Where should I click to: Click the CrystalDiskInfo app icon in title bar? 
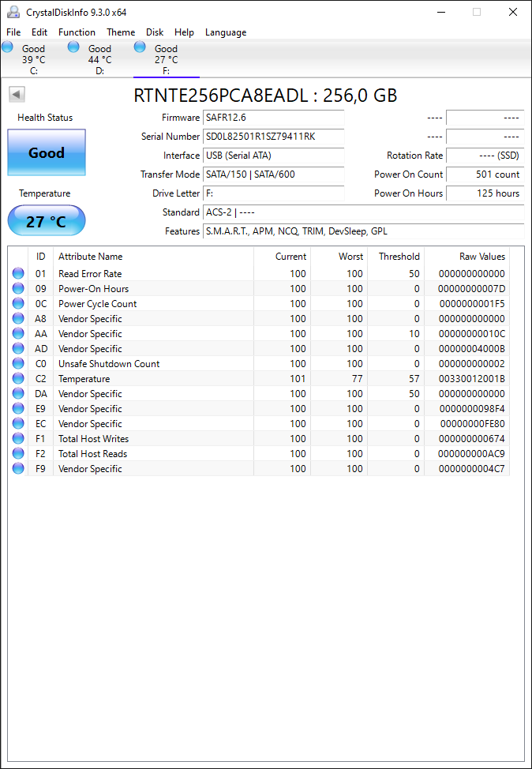pyautogui.click(x=13, y=12)
